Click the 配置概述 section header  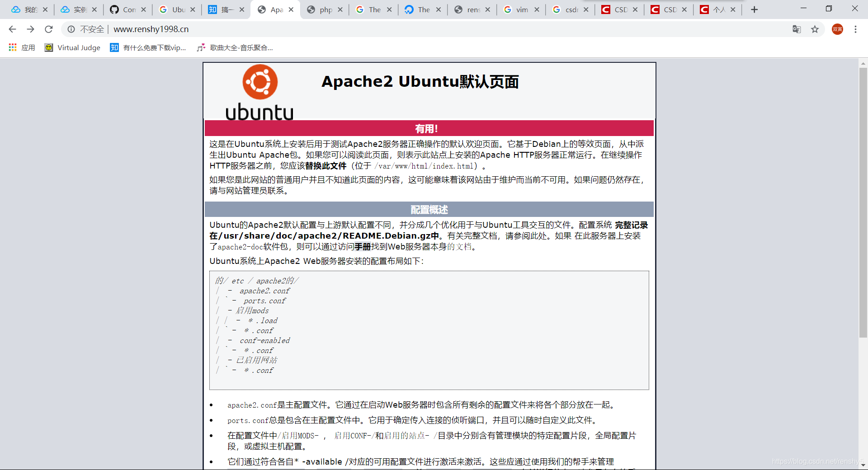pos(429,209)
